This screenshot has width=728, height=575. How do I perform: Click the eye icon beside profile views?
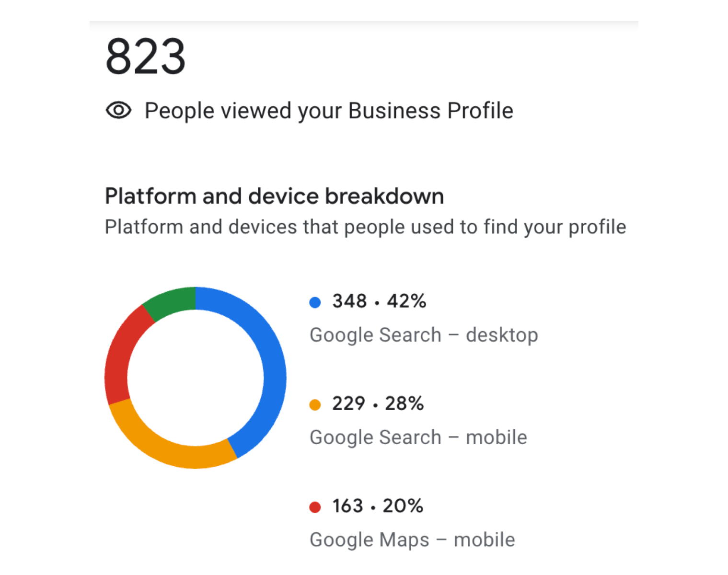tap(118, 111)
